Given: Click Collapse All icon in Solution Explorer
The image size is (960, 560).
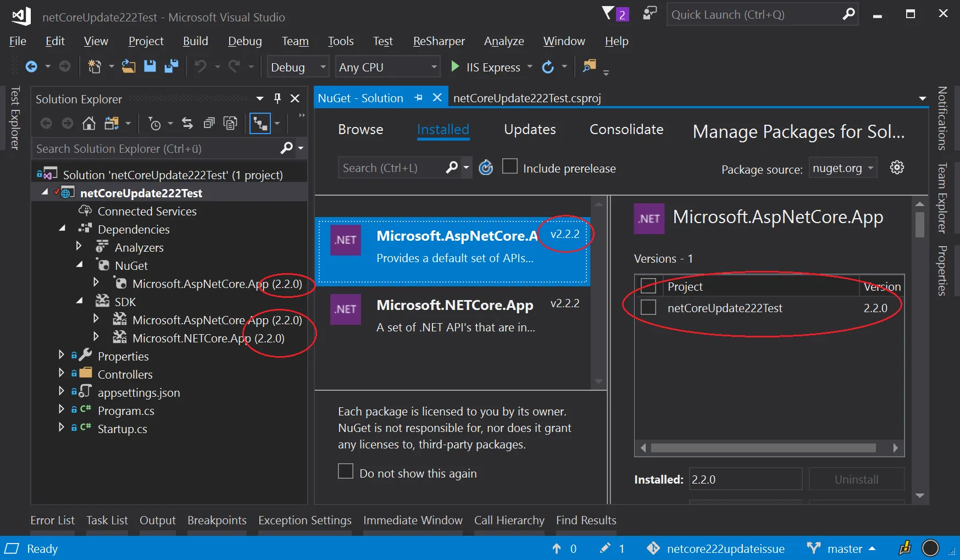Looking at the screenshot, I should [x=209, y=123].
